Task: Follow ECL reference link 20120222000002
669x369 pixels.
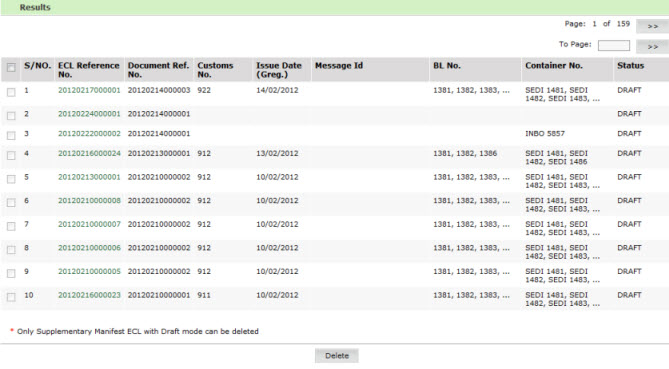Action: (89, 134)
